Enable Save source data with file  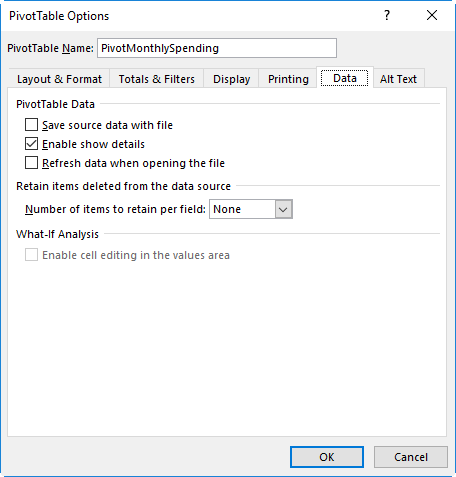click(x=31, y=125)
